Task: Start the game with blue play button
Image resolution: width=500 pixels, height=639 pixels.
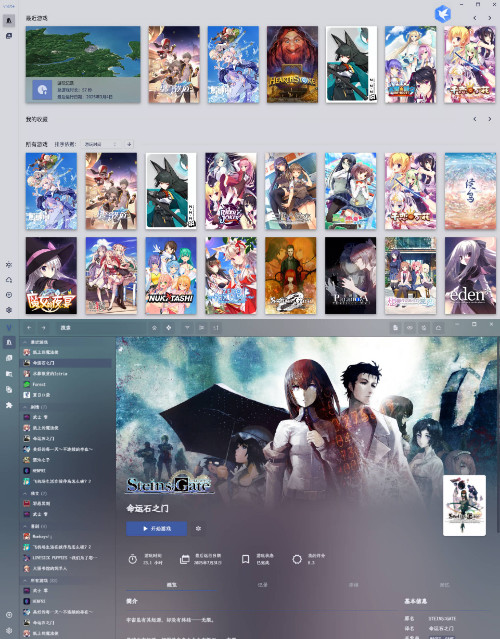Action: click(x=156, y=529)
